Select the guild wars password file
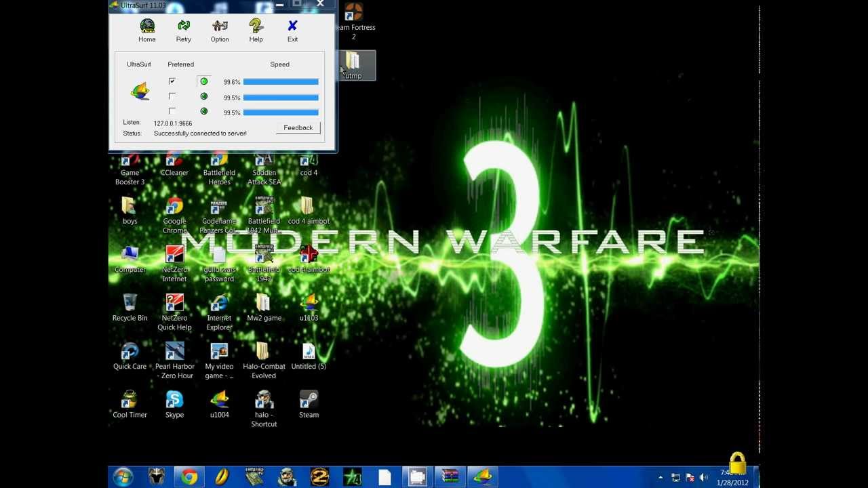The image size is (868, 488). [219, 264]
